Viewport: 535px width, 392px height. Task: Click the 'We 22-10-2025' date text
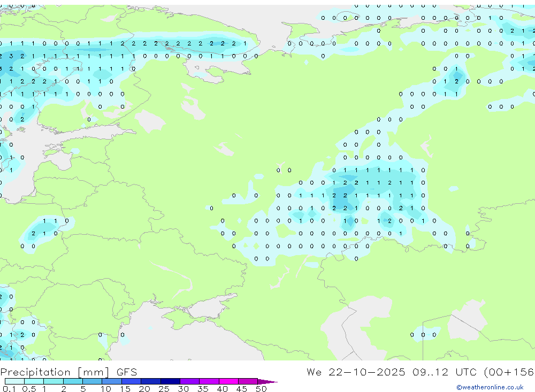pyautogui.click(x=356, y=372)
